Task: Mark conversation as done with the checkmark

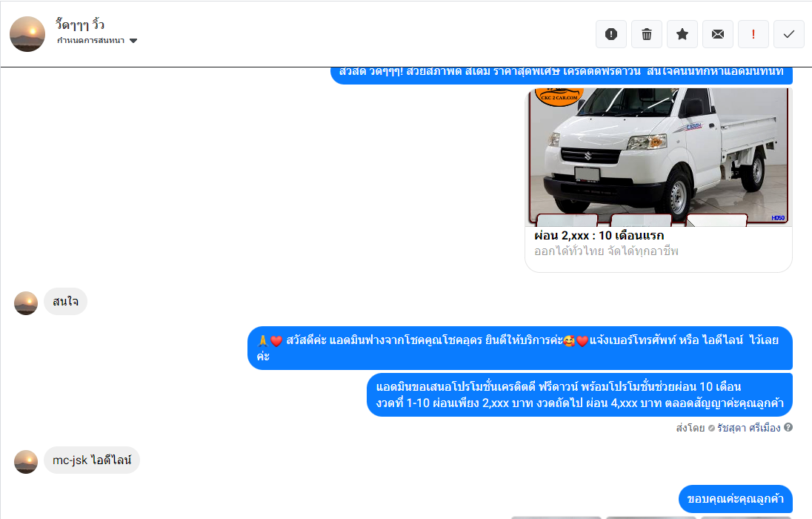Action: [x=789, y=34]
